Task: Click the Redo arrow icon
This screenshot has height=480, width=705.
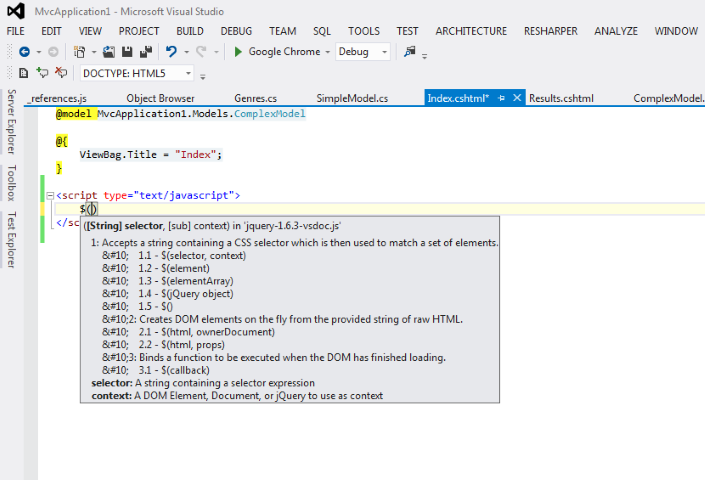Action: pos(201,52)
